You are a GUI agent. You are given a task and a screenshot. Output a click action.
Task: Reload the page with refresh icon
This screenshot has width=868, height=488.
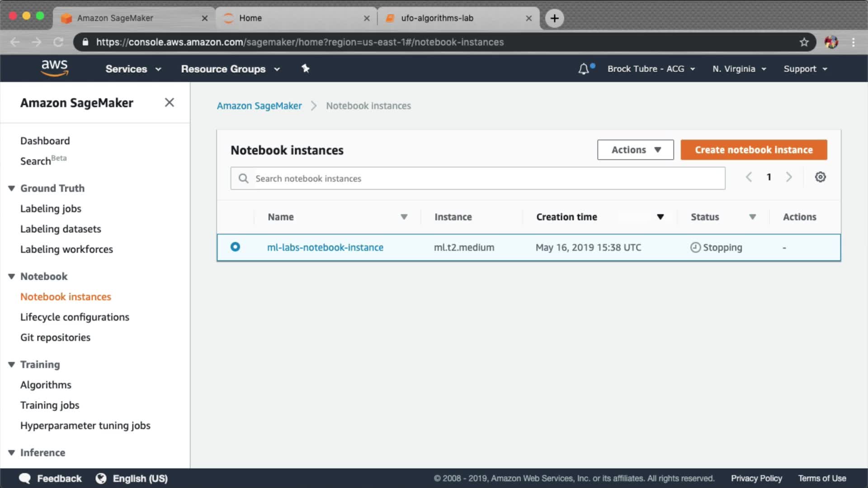coord(58,42)
